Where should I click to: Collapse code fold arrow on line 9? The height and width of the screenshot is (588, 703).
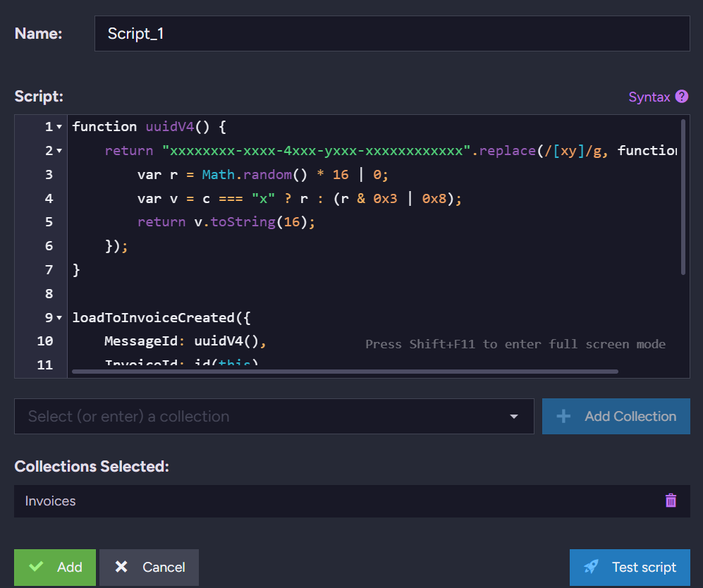59,318
